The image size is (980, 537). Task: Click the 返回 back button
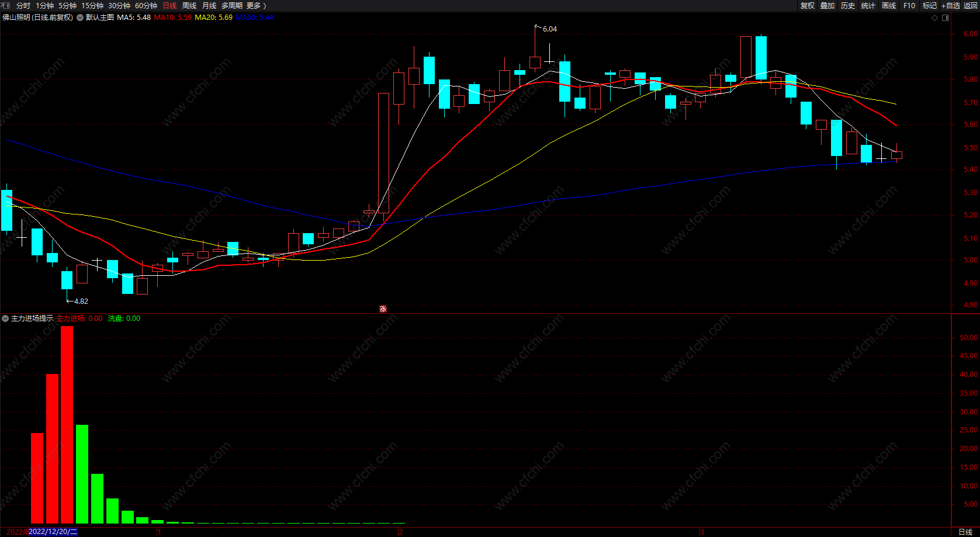pyautogui.click(x=971, y=6)
